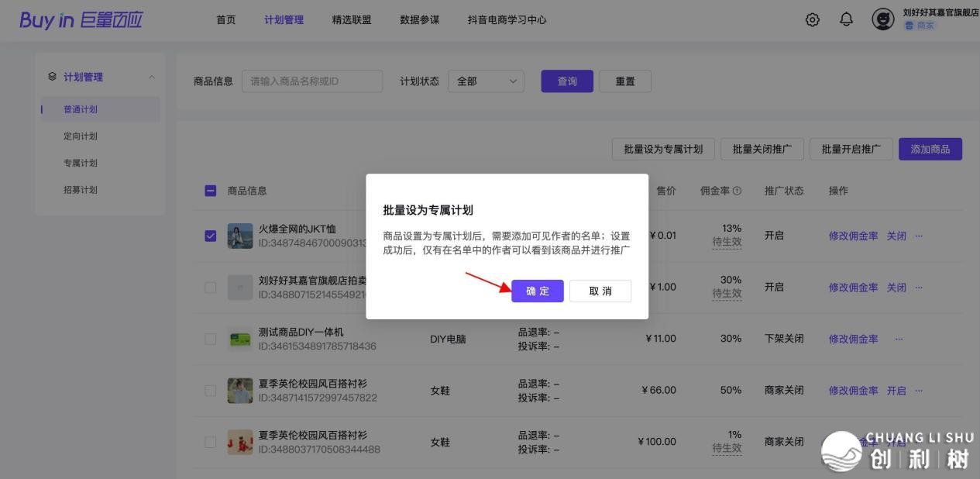Image resolution: width=980 pixels, height=479 pixels.
Task: Confirm the dialog with 确定
Action: (x=538, y=291)
